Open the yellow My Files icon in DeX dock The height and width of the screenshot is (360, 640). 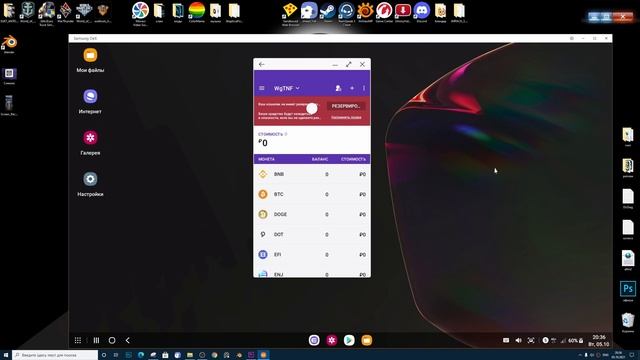(367, 340)
